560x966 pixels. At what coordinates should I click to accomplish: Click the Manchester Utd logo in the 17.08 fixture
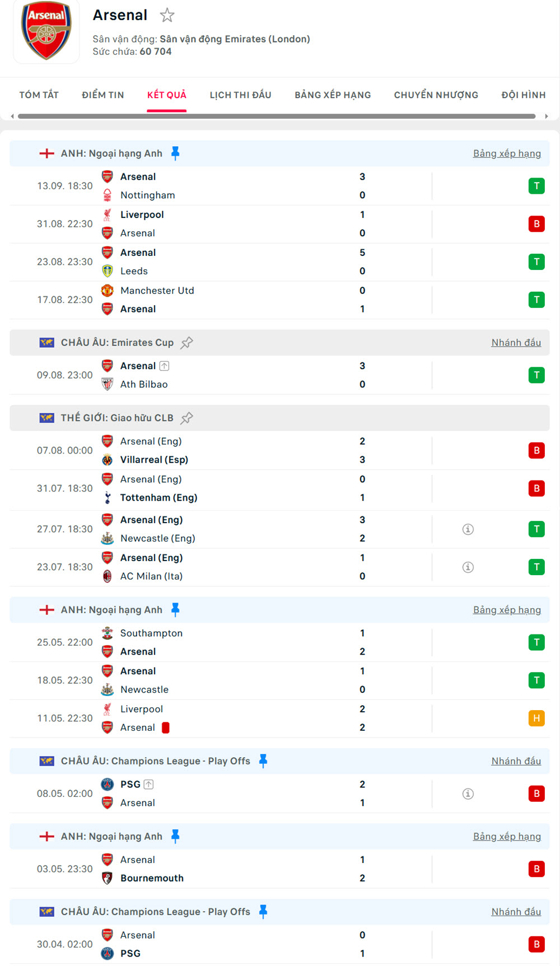click(x=108, y=291)
